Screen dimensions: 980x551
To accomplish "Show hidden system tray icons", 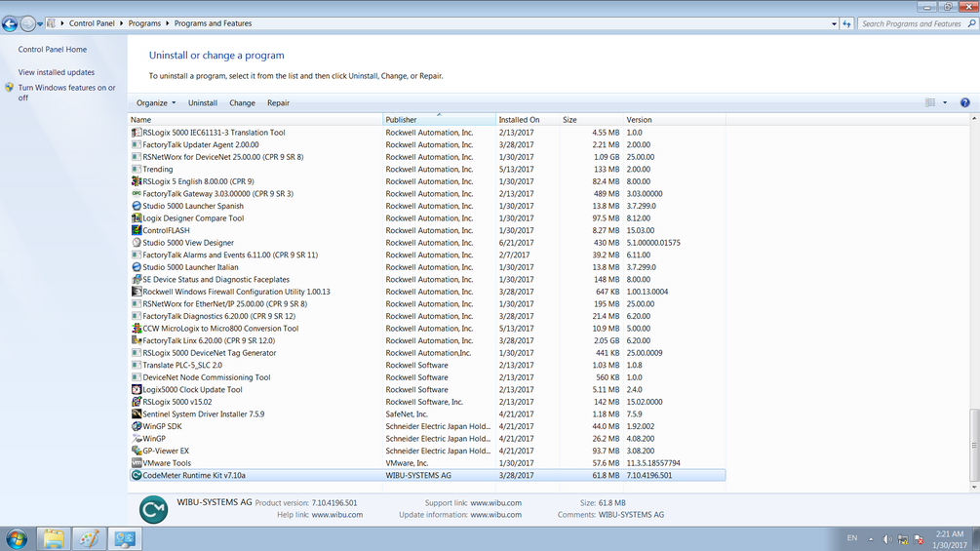I will pos(871,538).
